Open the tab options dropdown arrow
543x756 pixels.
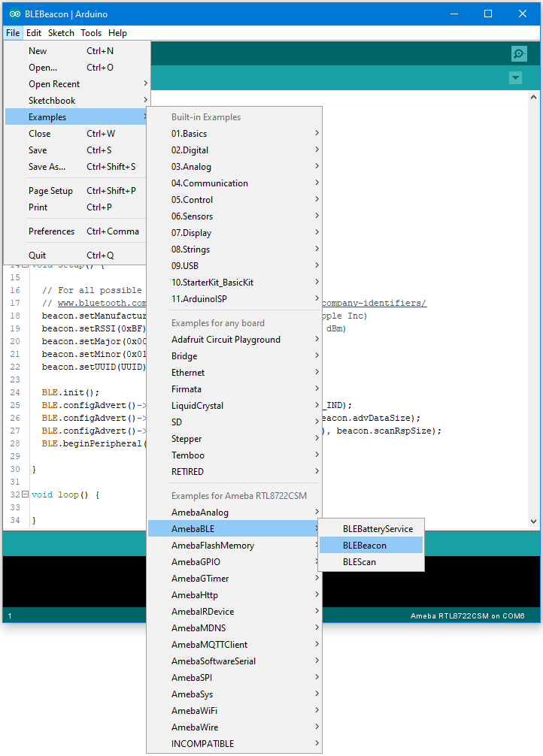point(515,78)
